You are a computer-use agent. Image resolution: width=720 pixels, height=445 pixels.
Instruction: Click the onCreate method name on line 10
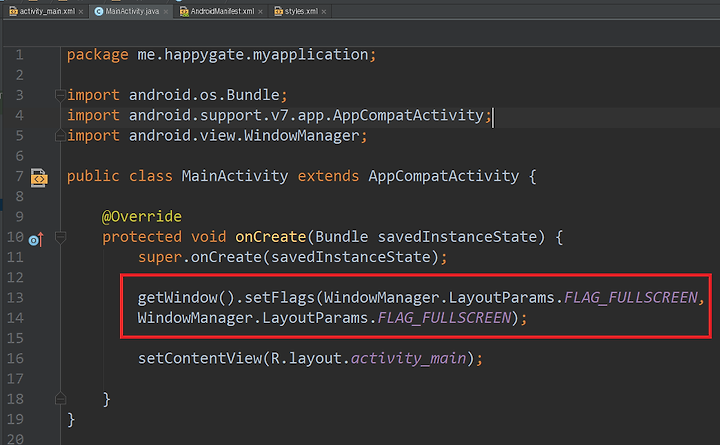tap(270, 237)
